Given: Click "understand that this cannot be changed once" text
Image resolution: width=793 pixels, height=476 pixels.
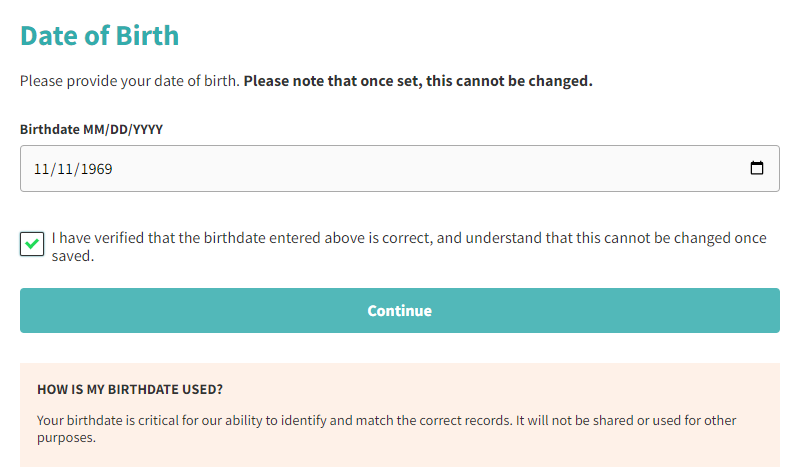Looking at the screenshot, I should (x=615, y=238).
